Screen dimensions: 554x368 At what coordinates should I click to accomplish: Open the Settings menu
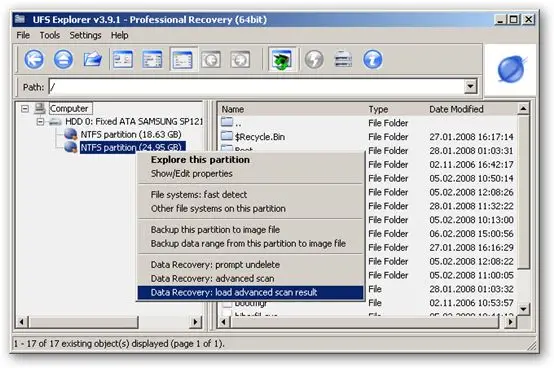tap(86, 35)
